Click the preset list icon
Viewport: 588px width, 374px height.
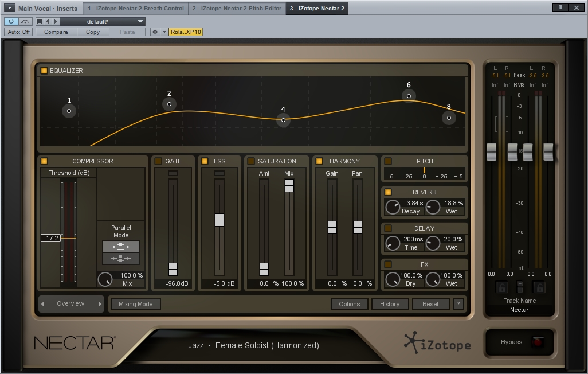click(40, 21)
